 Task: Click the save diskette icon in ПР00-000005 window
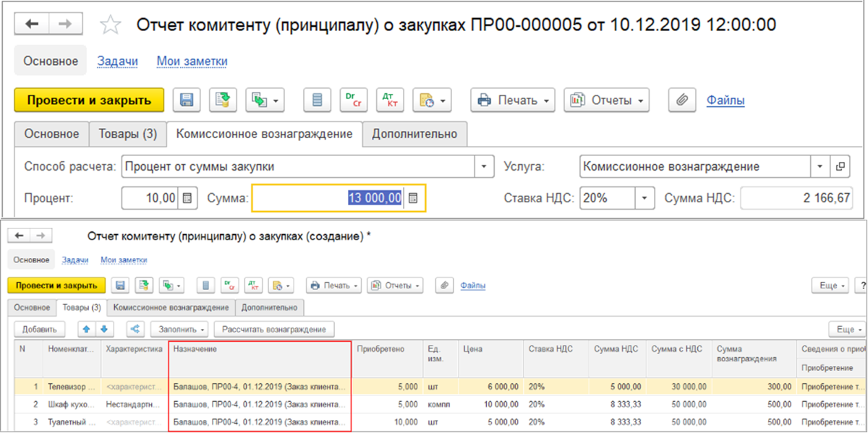187,100
